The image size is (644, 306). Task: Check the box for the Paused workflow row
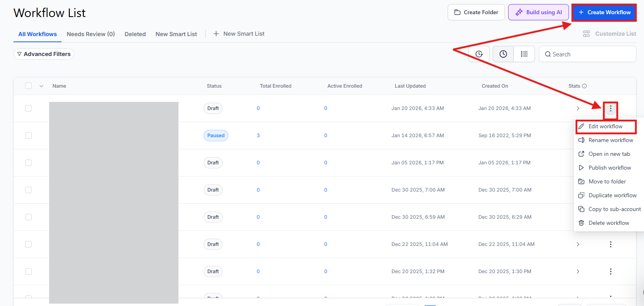point(28,136)
